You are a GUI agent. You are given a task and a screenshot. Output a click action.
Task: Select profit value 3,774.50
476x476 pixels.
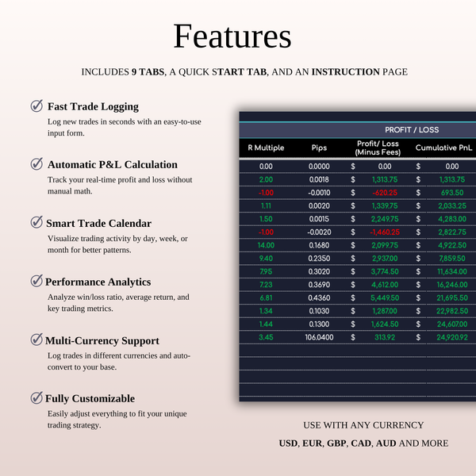click(385, 271)
